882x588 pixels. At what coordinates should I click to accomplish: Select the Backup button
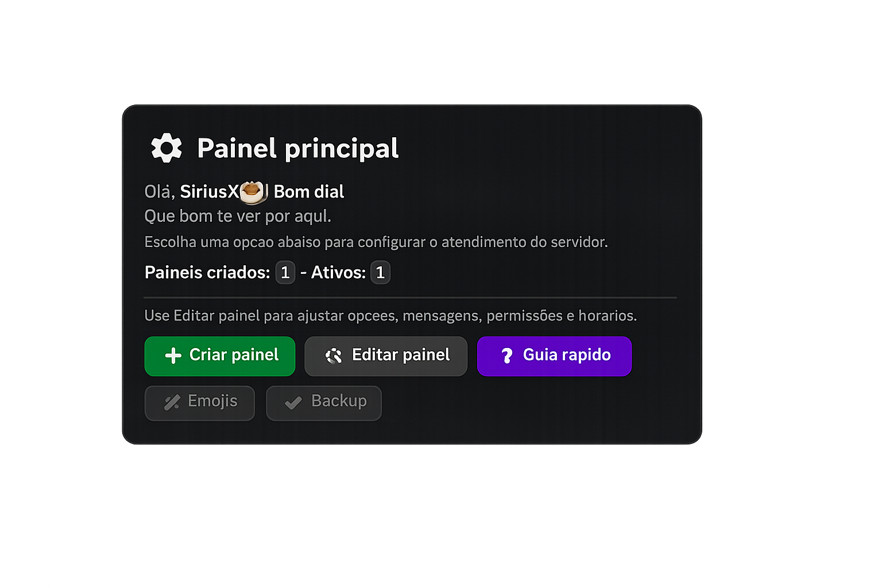324,403
